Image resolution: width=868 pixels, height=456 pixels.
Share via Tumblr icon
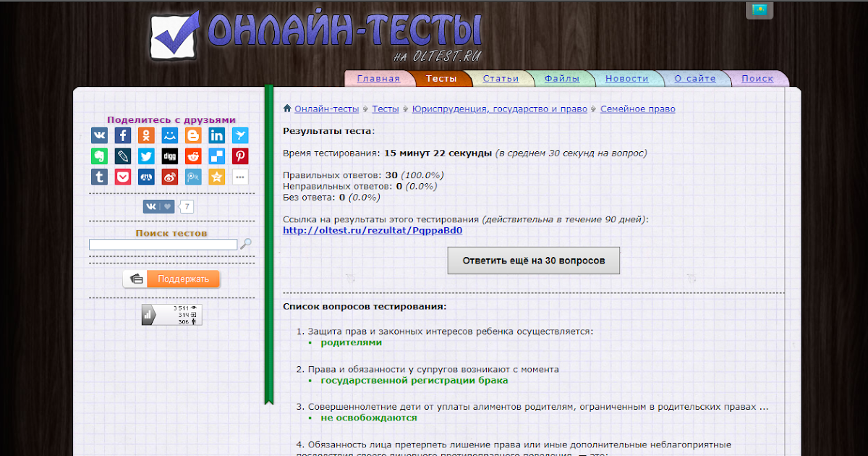(99, 177)
